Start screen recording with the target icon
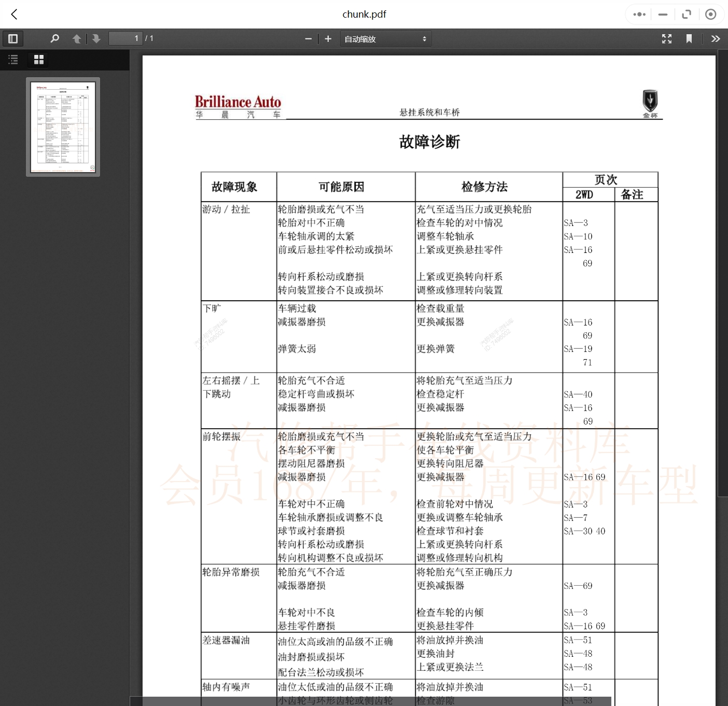This screenshot has height=706, width=728. coord(711,14)
